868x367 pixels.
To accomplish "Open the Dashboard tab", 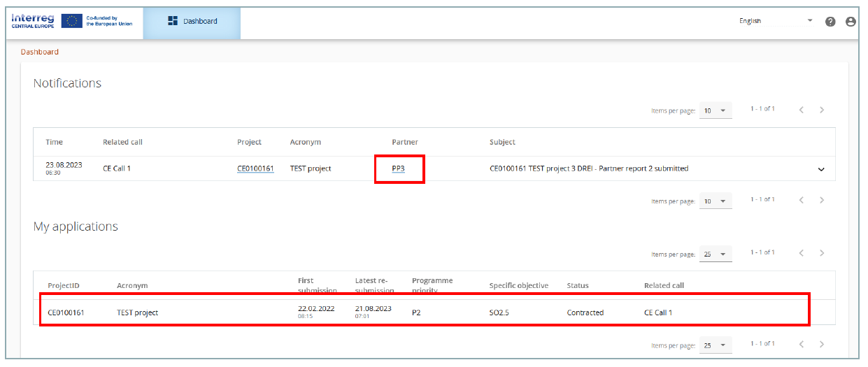I will (192, 22).
